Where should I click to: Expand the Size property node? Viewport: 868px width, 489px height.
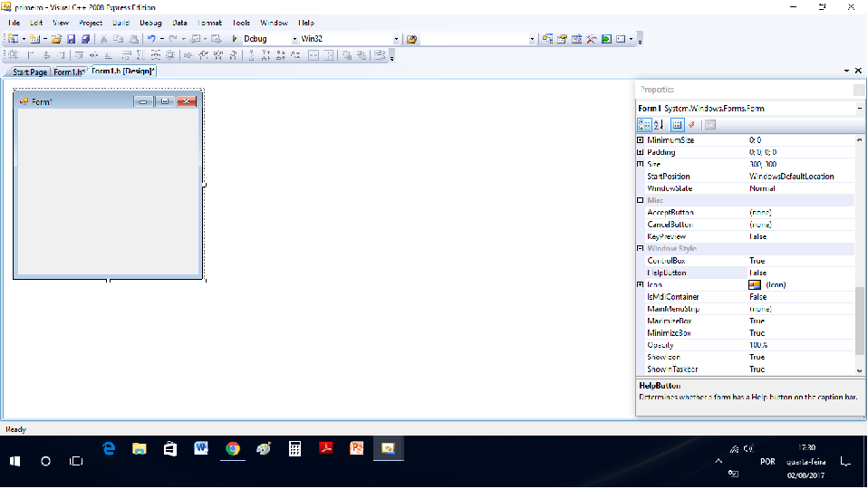tap(641, 164)
